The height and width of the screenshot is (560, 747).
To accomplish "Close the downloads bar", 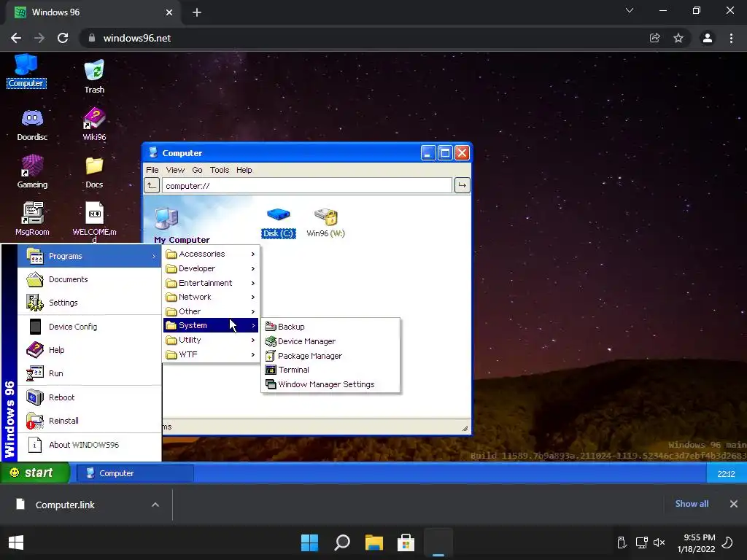I will pyautogui.click(x=734, y=504).
